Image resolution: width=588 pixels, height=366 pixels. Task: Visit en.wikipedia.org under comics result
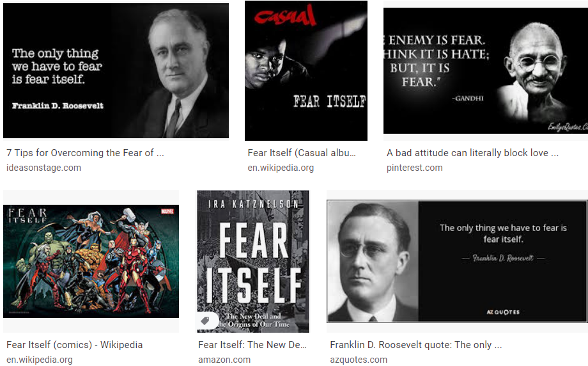(40, 360)
